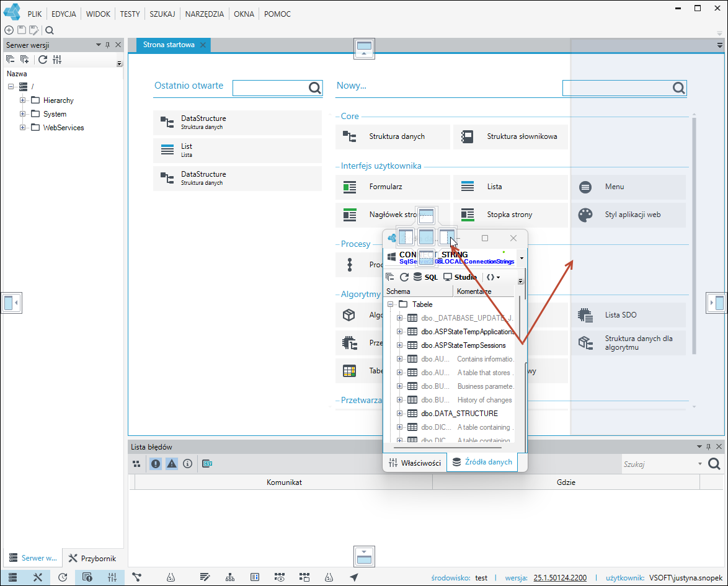
Task: Create a new Struktura danych item
Action: click(393, 136)
